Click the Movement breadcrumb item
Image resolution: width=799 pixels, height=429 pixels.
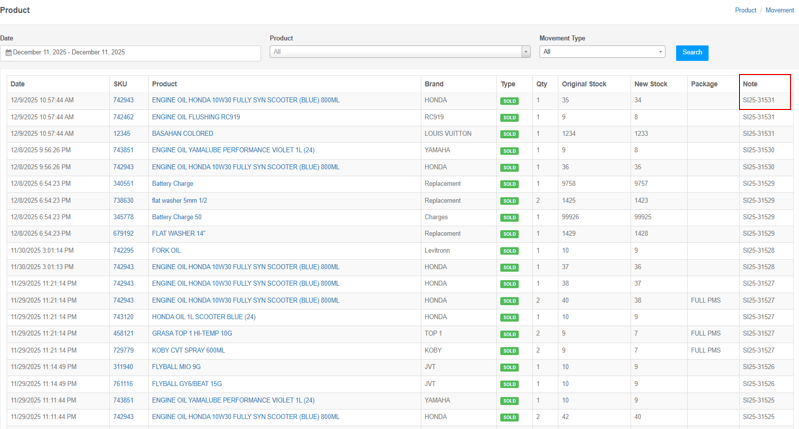[780, 10]
